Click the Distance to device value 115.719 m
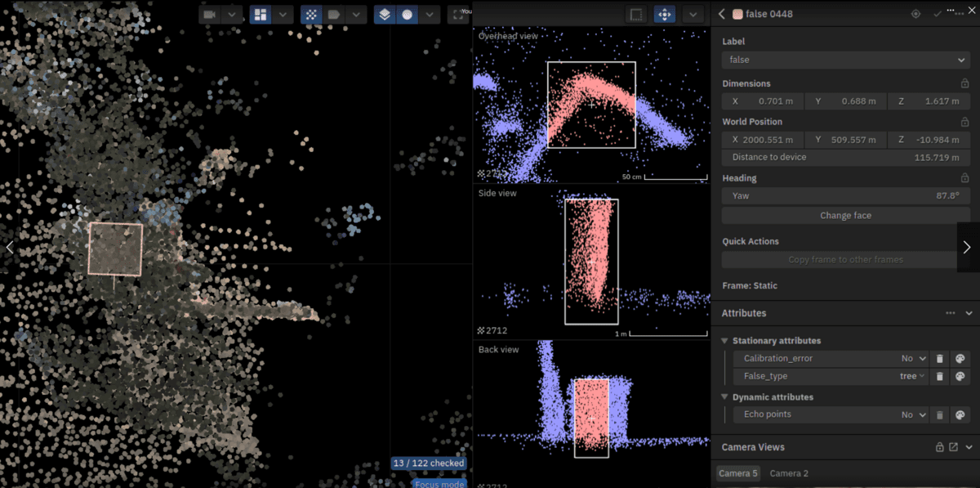The height and width of the screenshot is (488, 980). point(936,157)
